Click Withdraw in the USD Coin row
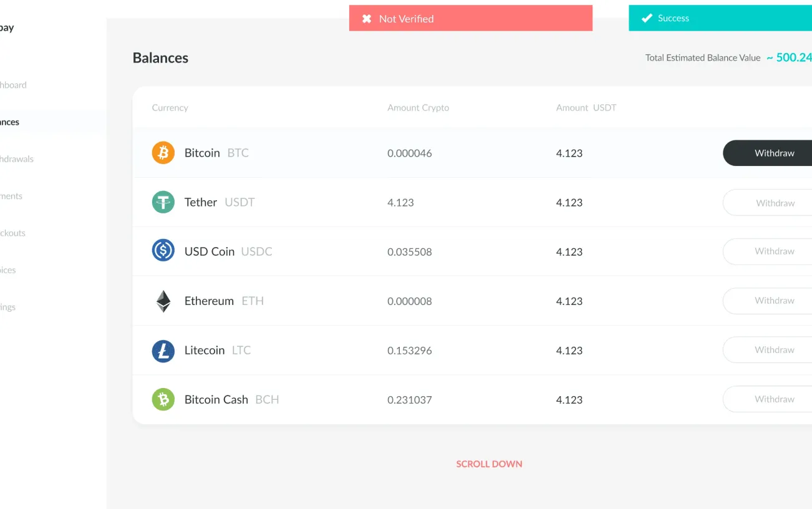Viewport: 812px width, 509px height. click(768, 251)
